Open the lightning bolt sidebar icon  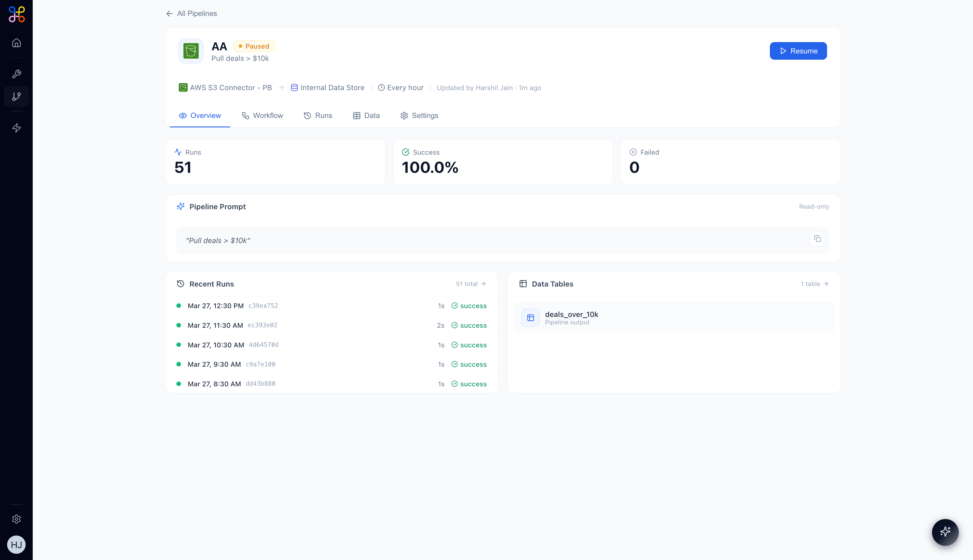(16, 128)
